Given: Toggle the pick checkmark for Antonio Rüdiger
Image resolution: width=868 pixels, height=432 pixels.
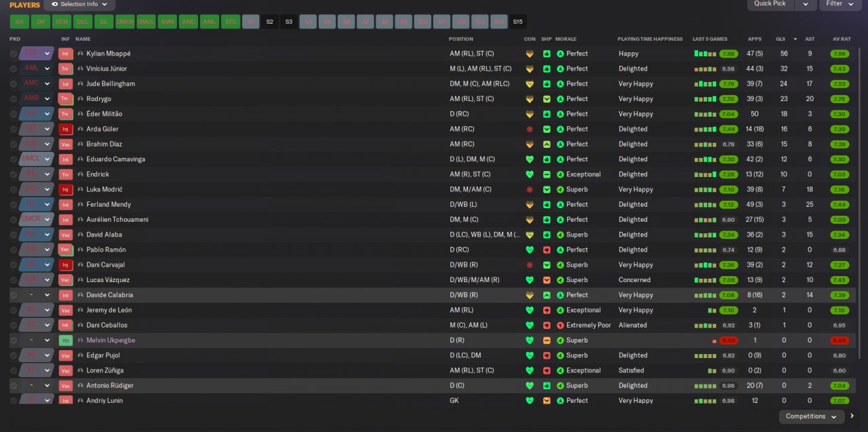Looking at the screenshot, I should coord(13,385).
